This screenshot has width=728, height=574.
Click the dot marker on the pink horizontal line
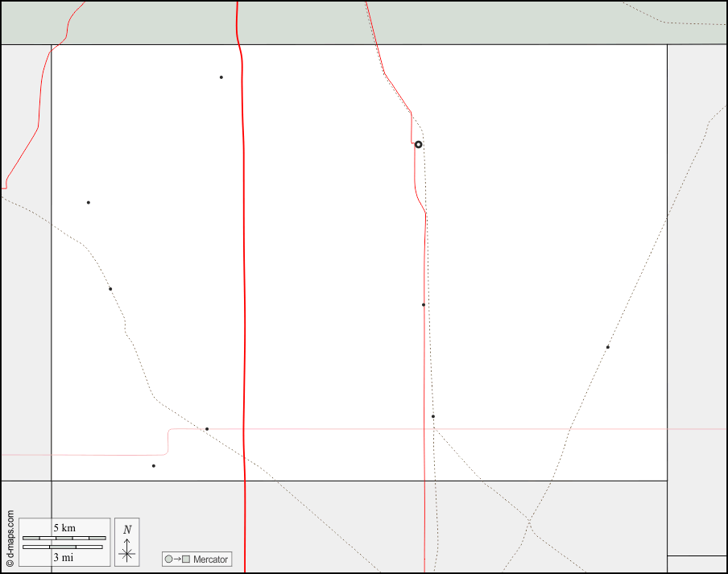point(207,429)
